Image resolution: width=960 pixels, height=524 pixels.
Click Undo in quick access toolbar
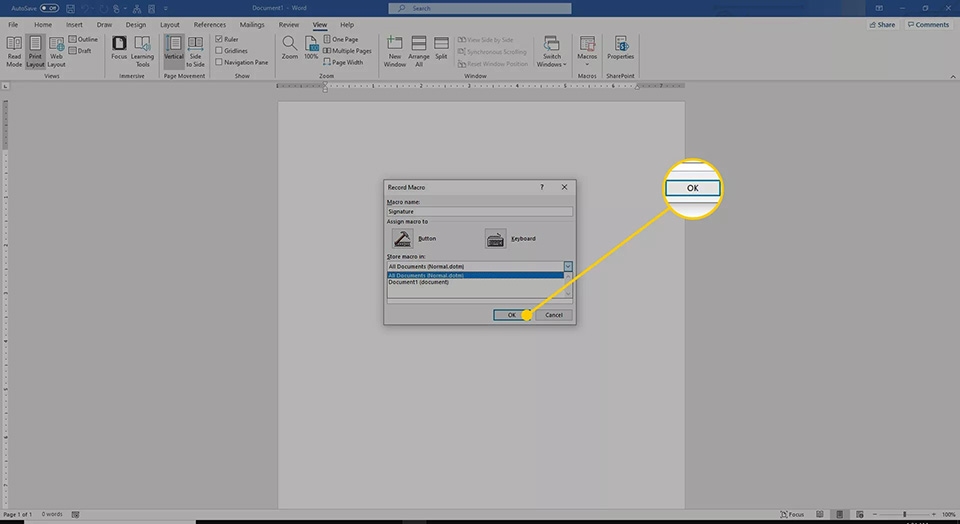tap(84, 9)
